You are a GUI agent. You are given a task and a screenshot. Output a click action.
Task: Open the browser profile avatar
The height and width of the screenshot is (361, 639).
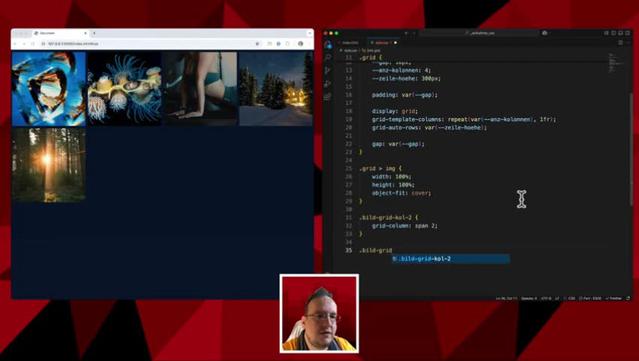click(300, 44)
